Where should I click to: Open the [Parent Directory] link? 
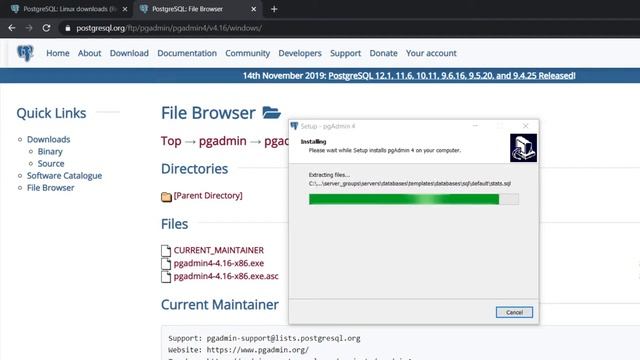(208, 196)
